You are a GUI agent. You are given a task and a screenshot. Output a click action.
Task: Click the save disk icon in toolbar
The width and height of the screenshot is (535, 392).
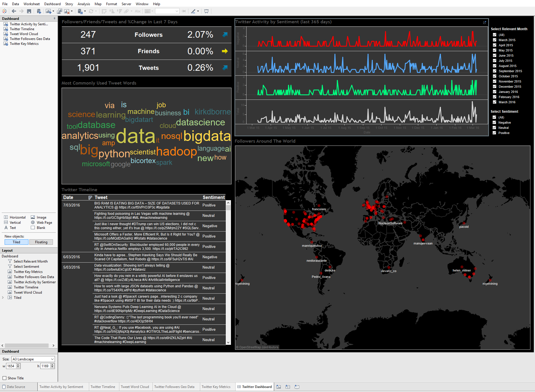coord(29,11)
